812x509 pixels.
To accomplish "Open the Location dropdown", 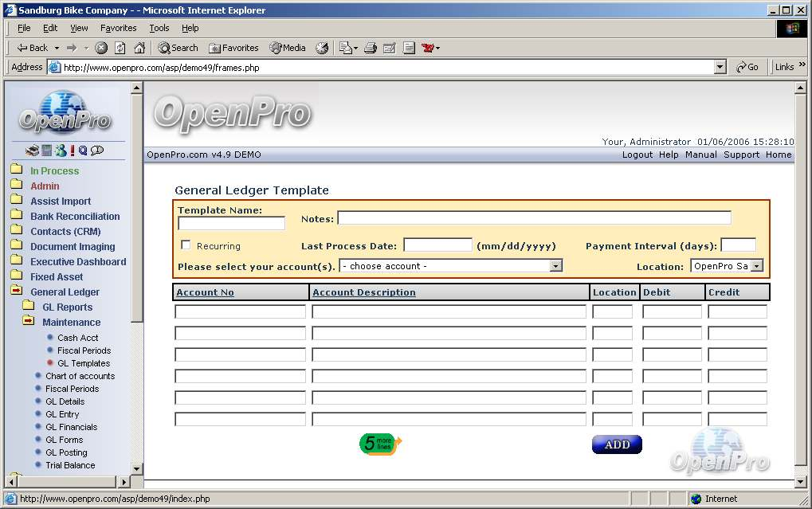I will [726, 266].
